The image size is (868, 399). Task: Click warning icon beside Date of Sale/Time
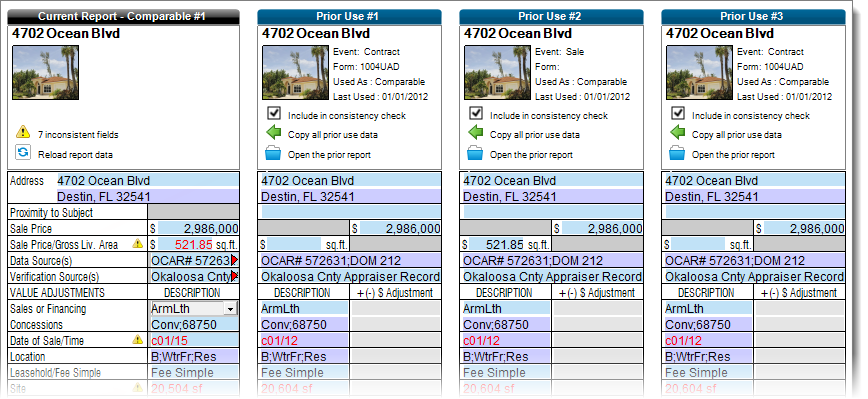(x=137, y=340)
